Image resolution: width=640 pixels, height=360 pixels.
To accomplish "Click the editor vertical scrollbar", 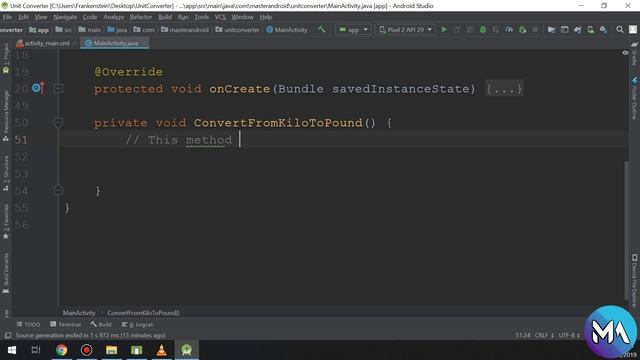I will [627, 231].
